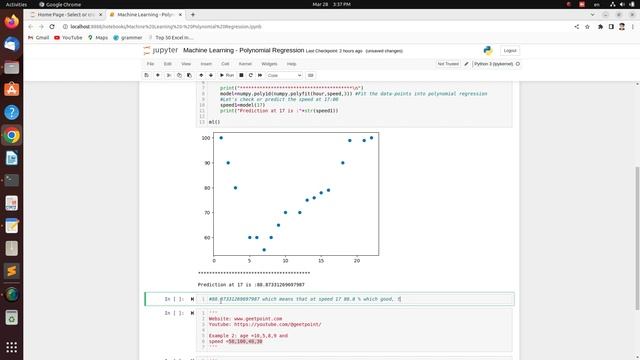Click the Not Trusted button
This screenshot has width=640, height=360.
[x=448, y=64]
